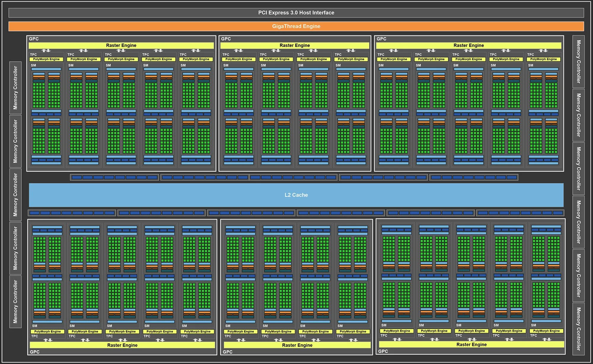
Task: Click the orange GigaThread Engine bar
Action: pos(296,26)
